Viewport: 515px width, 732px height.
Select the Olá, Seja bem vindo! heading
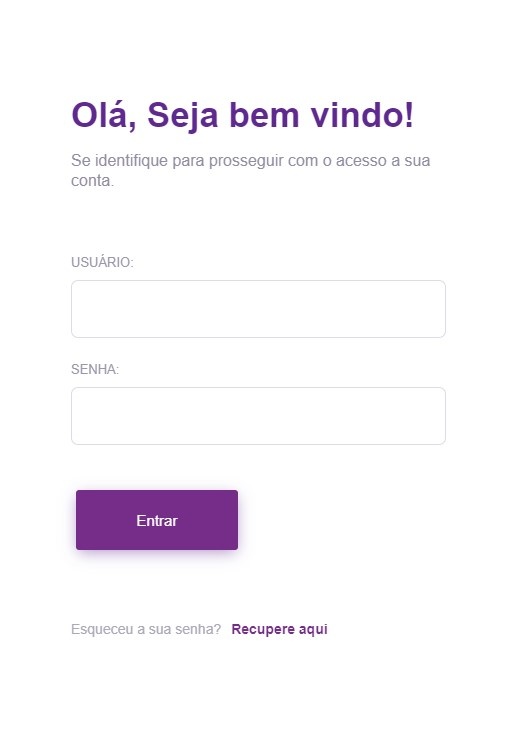[x=242, y=115]
